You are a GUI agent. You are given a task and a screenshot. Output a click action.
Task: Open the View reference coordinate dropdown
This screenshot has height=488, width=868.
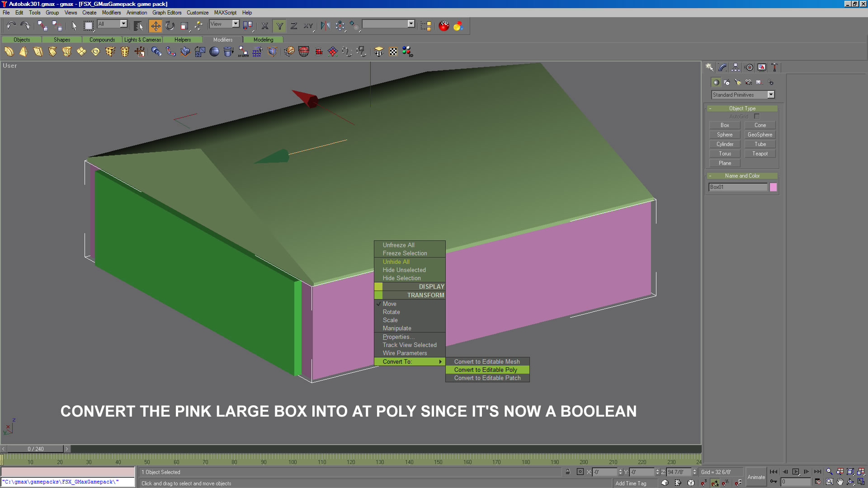(236, 24)
